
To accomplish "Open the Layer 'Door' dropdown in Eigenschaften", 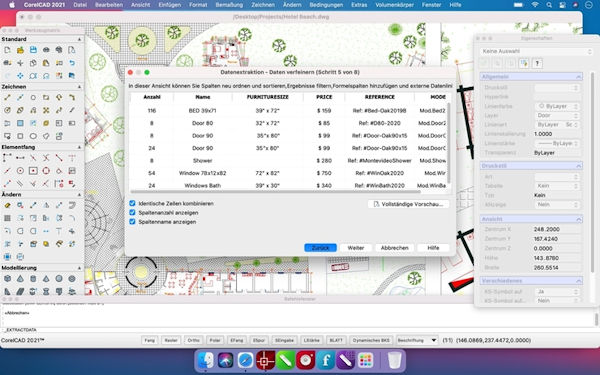I will [557, 115].
